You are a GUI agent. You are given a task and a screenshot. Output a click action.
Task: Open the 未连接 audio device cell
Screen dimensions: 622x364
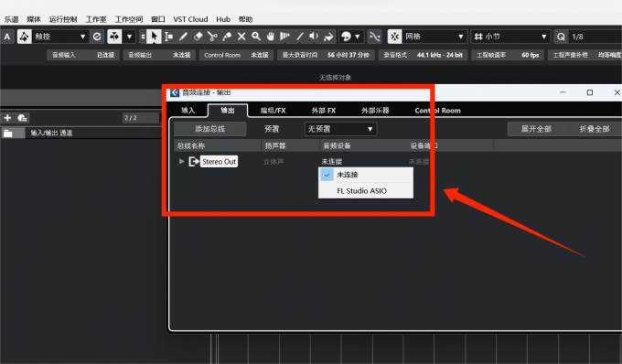pos(332,161)
